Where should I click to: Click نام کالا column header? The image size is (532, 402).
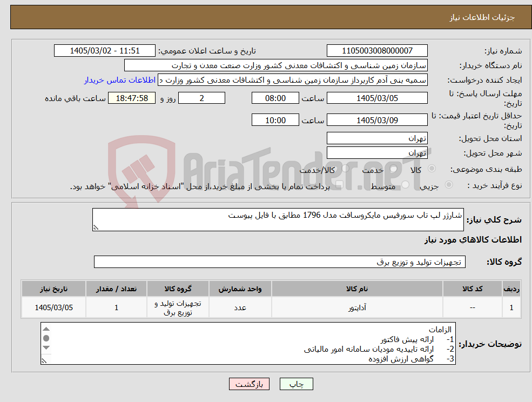pos(357,289)
